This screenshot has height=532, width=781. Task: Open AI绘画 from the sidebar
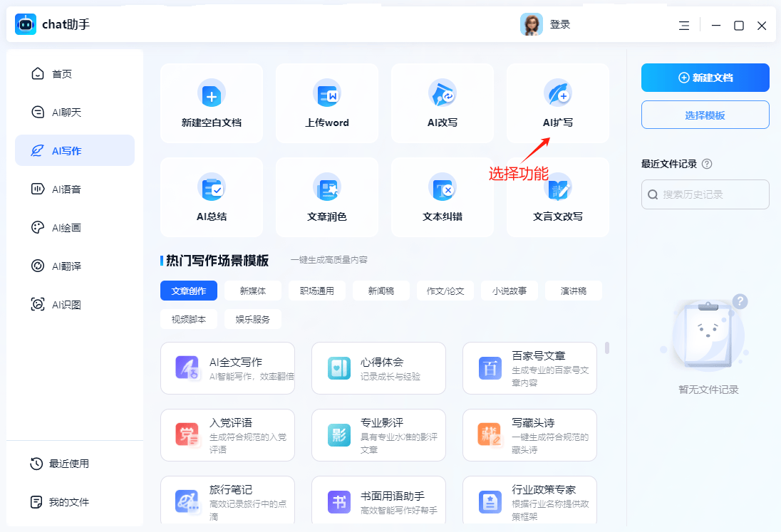pyautogui.click(x=66, y=228)
